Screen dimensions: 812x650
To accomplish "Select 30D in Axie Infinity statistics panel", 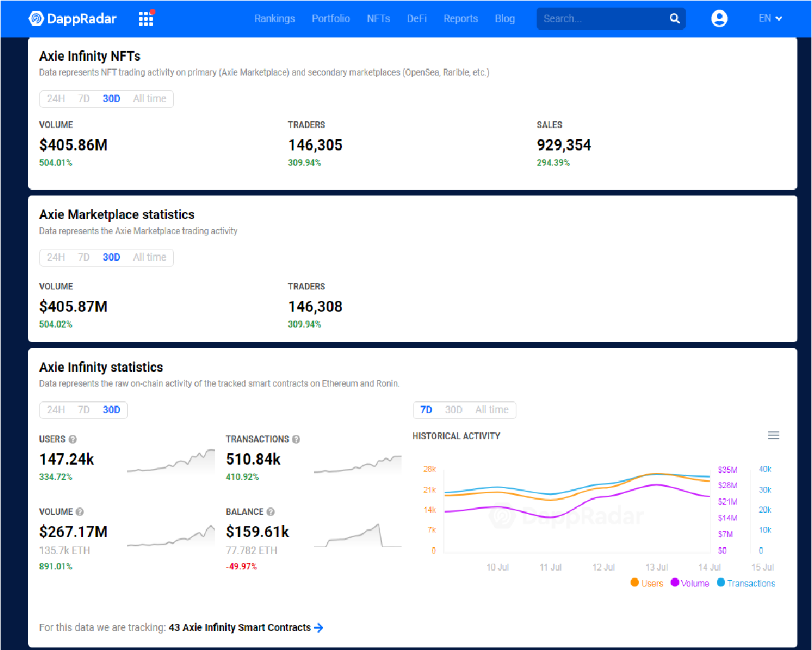I will point(112,409).
